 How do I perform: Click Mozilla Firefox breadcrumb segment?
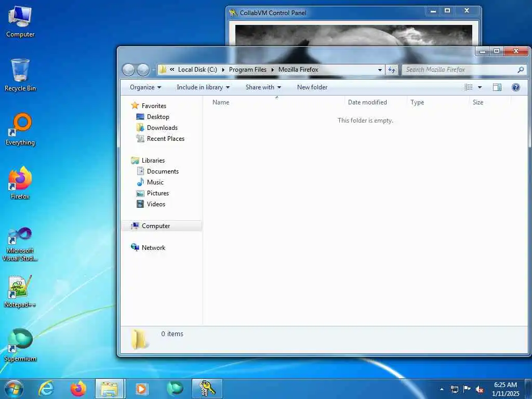click(298, 70)
